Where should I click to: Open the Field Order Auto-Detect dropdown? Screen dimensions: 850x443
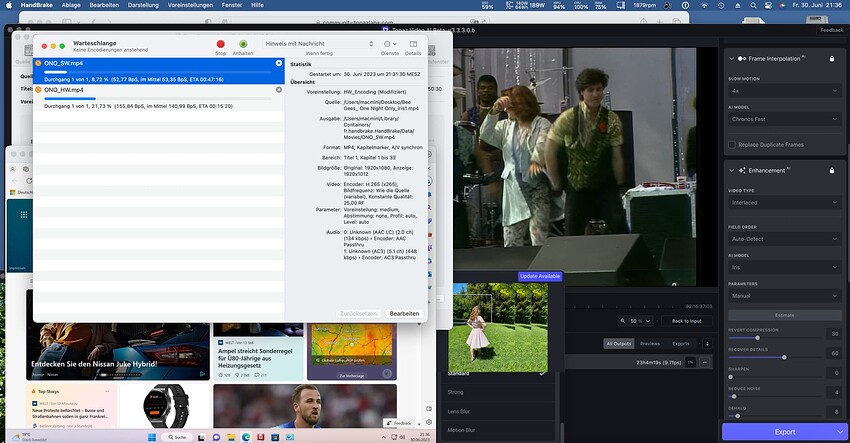coord(784,239)
